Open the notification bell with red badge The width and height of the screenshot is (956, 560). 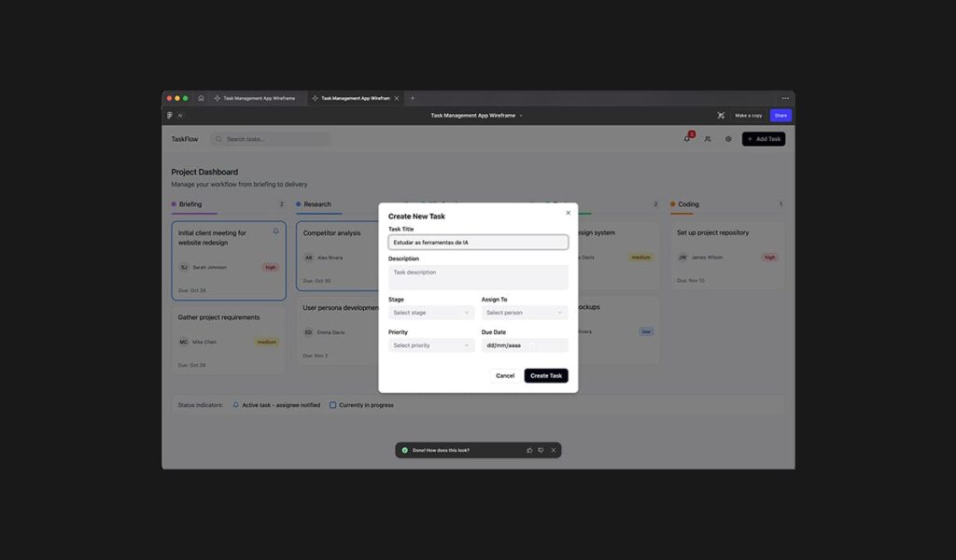687,137
